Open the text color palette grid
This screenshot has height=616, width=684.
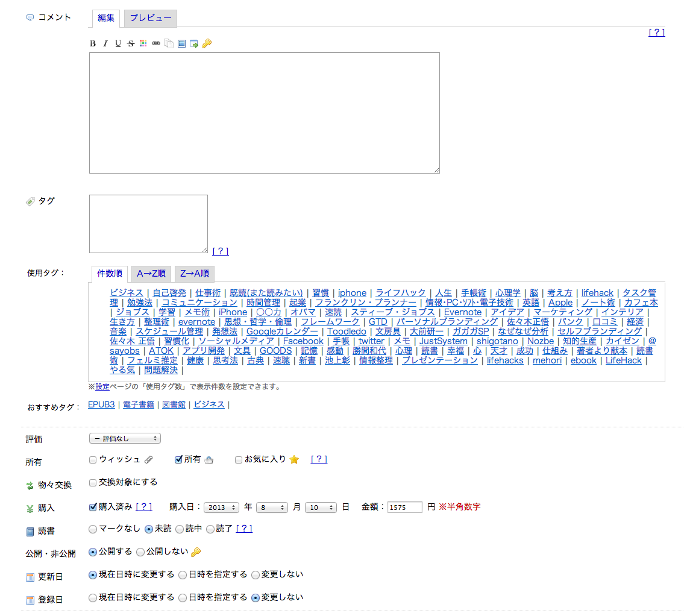[x=143, y=43]
